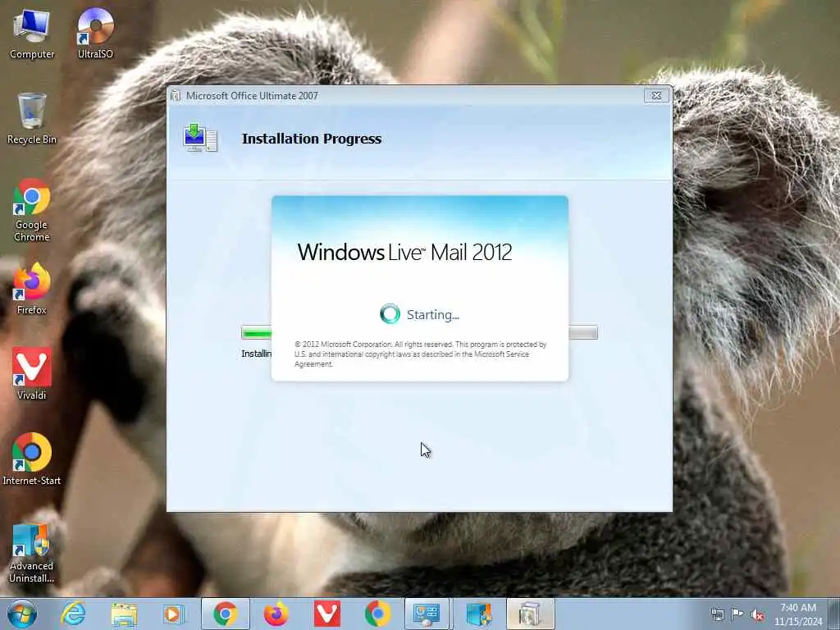Viewport: 840px width, 630px height.
Task: Open the Action Center flag icon
Action: tap(737, 615)
